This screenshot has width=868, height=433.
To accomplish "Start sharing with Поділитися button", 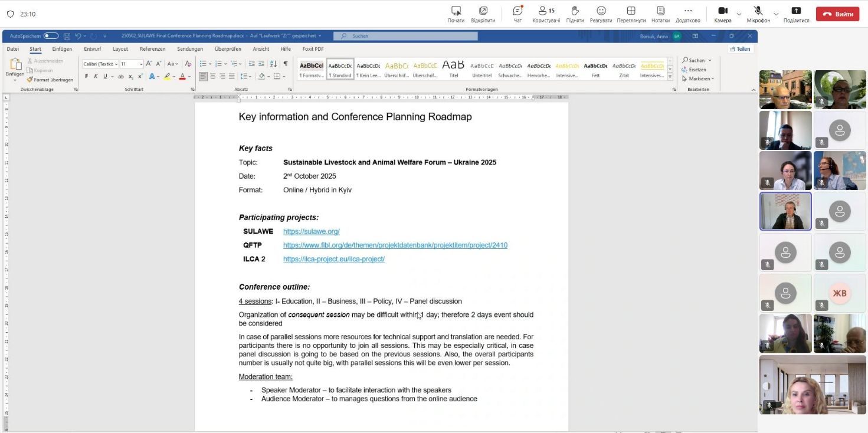I will tap(796, 14).
